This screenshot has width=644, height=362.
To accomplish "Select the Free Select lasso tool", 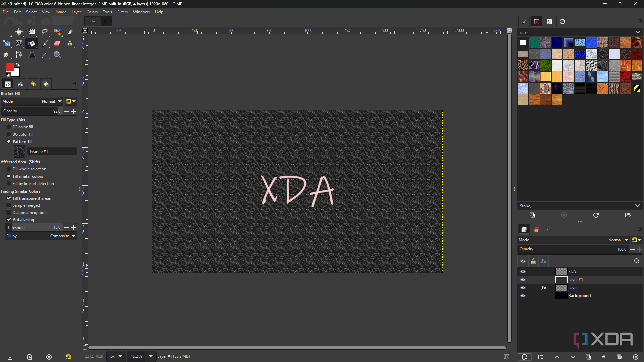I will pos(45,32).
